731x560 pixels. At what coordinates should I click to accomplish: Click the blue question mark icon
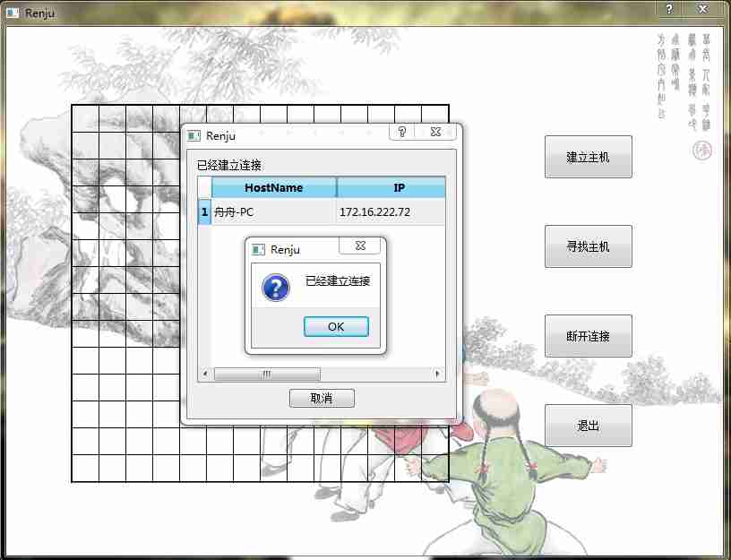pos(276,288)
